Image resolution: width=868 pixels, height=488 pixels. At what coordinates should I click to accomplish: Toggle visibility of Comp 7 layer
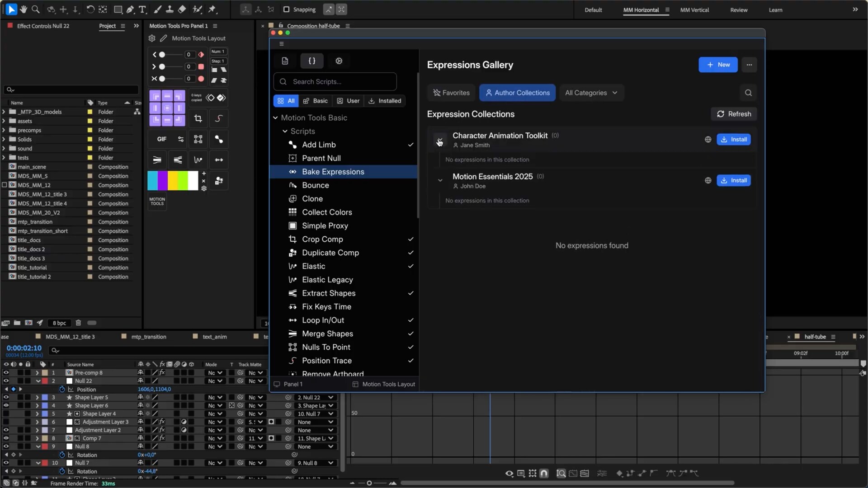tap(6, 438)
